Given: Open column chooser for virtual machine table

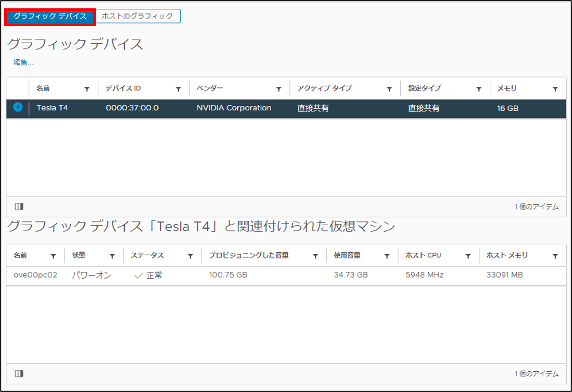Looking at the screenshot, I should pos(19,373).
